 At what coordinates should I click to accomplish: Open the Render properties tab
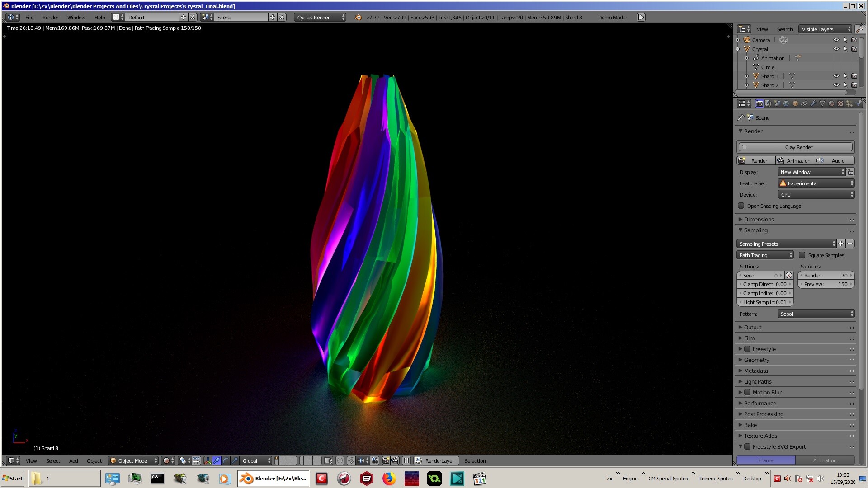pos(759,103)
